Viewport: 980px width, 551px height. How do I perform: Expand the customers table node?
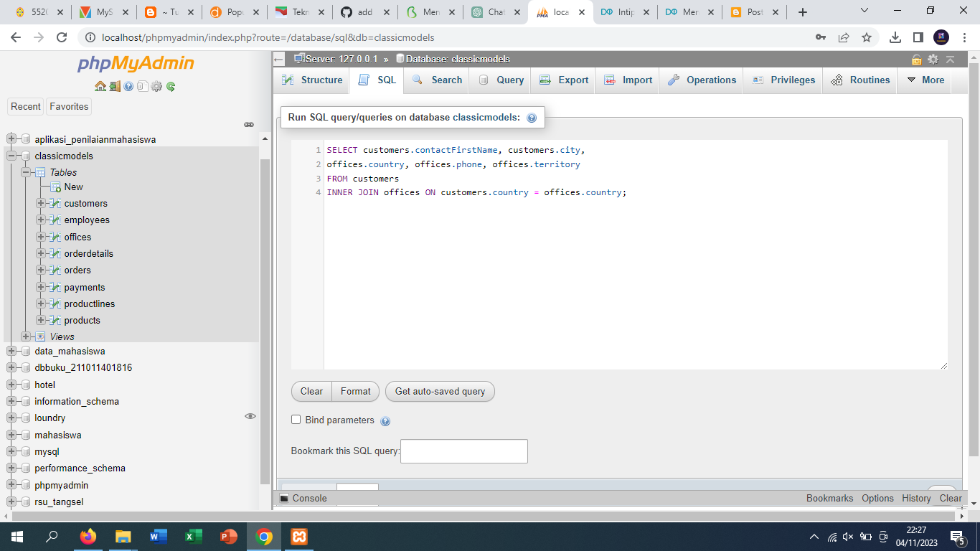(41, 204)
